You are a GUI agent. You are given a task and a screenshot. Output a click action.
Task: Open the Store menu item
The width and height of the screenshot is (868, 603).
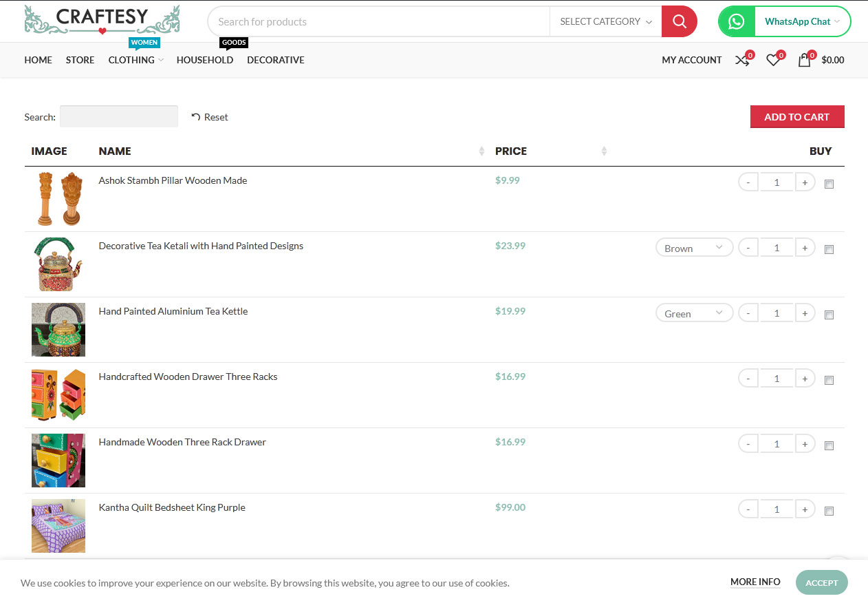click(x=80, y=60)
